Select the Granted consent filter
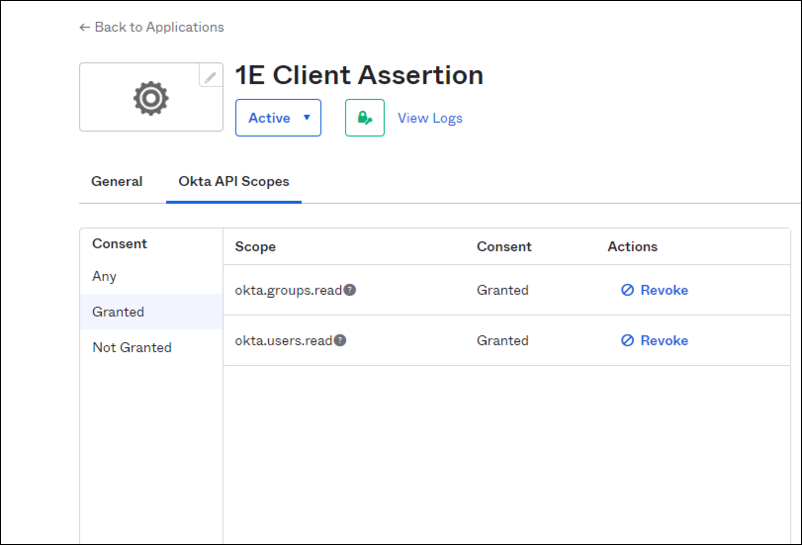 click(x=119, y=312)
